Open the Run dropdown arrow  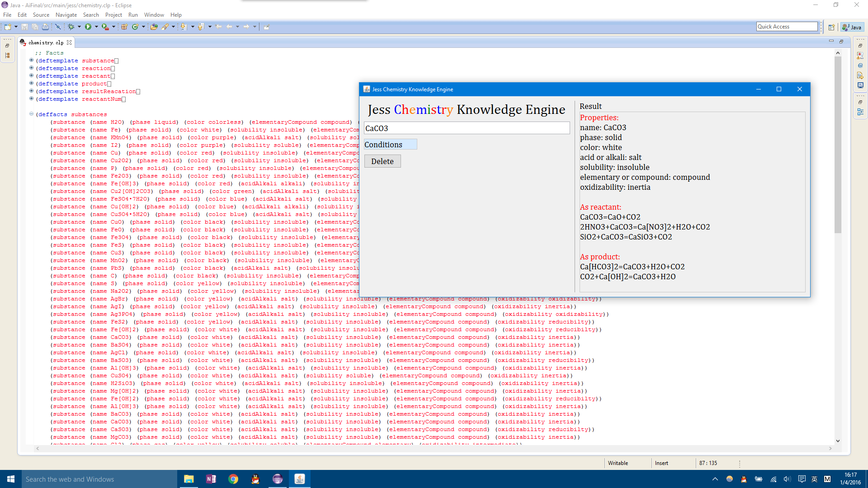coord(96,27)
